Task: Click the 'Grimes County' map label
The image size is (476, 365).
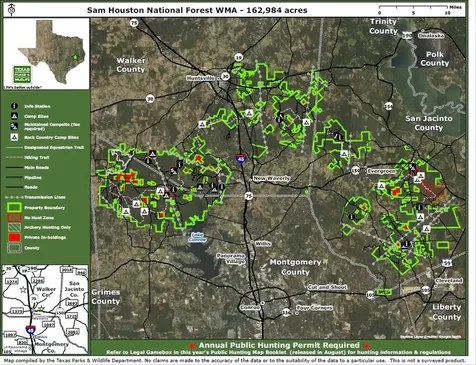Action: (106, 297)
